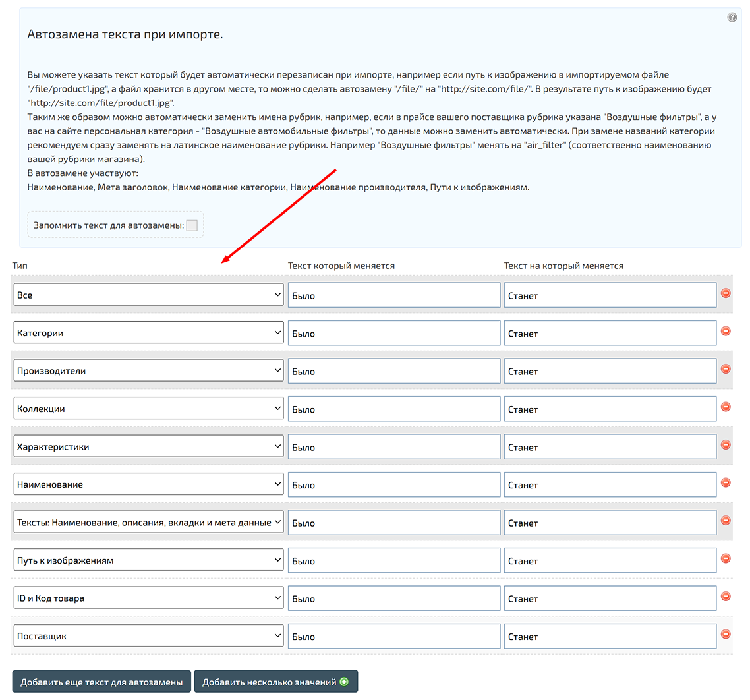
Task: Delete the 'Характеристики' row with the minus icon
Action: tap(725, 447)
